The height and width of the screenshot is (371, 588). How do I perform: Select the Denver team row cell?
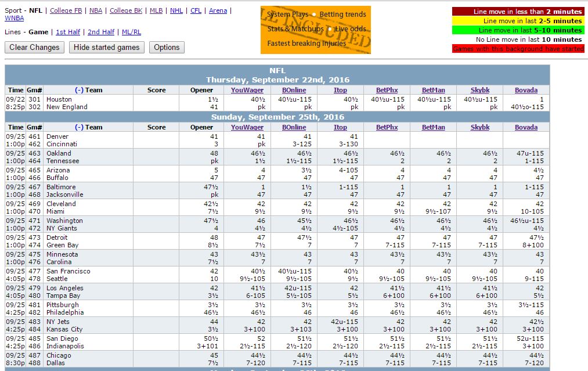click(x=58, y=136)
